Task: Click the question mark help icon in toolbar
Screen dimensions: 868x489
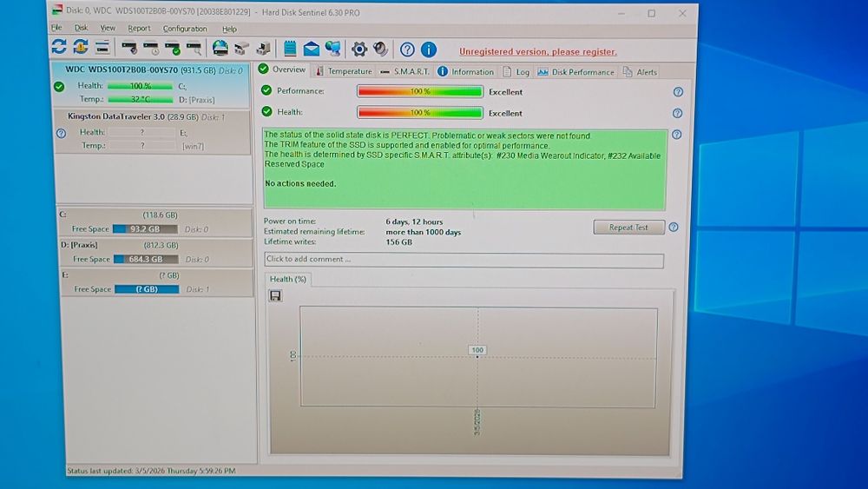Action: point(407,50)
